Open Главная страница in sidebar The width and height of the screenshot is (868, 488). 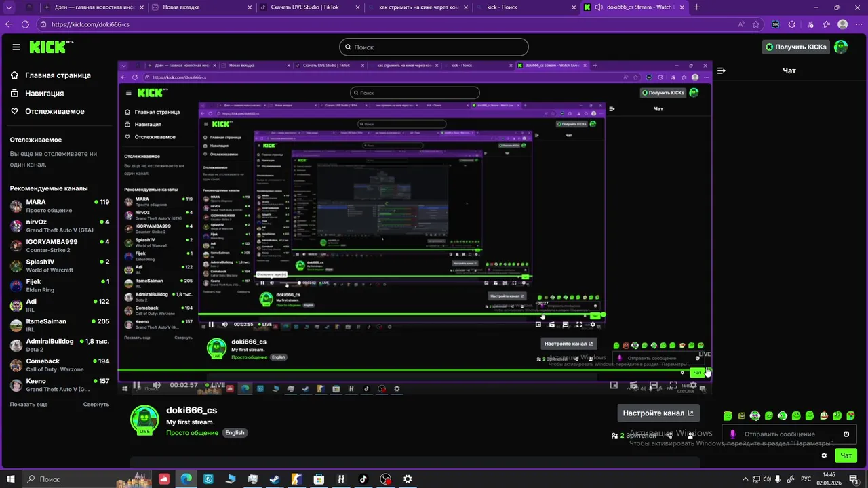[50, 75]
